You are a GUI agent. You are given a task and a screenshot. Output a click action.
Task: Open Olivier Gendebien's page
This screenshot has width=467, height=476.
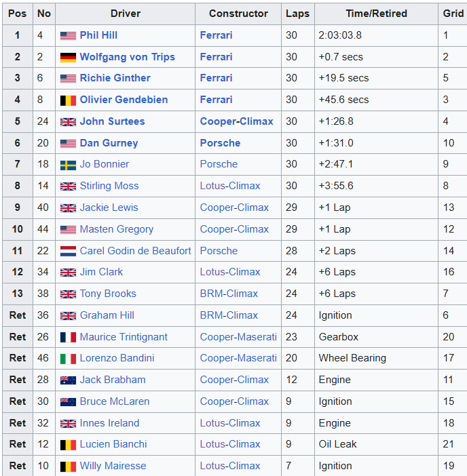click(x=124, y=100)
